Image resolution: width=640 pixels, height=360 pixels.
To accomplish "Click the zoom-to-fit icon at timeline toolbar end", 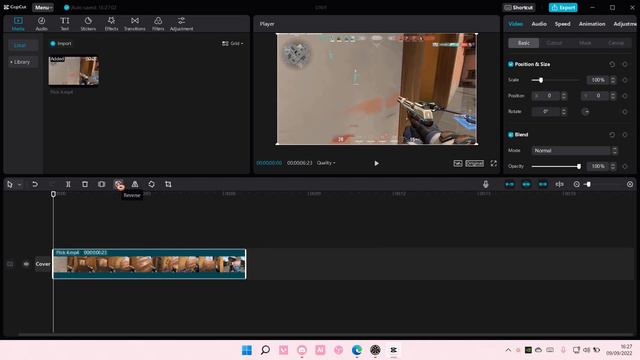I will pyautogui.click(x=630, y=184).
